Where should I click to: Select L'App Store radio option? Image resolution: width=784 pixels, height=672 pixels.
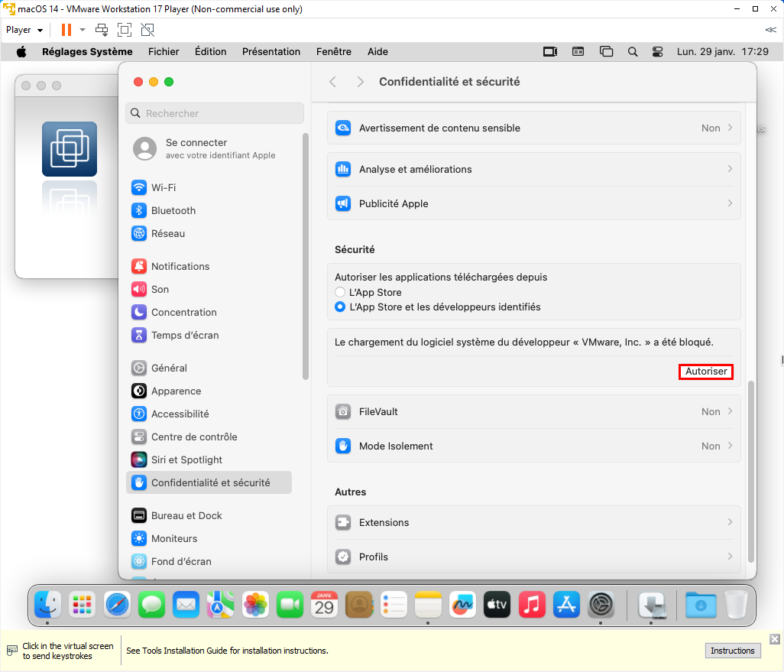(x=340, y=292)
